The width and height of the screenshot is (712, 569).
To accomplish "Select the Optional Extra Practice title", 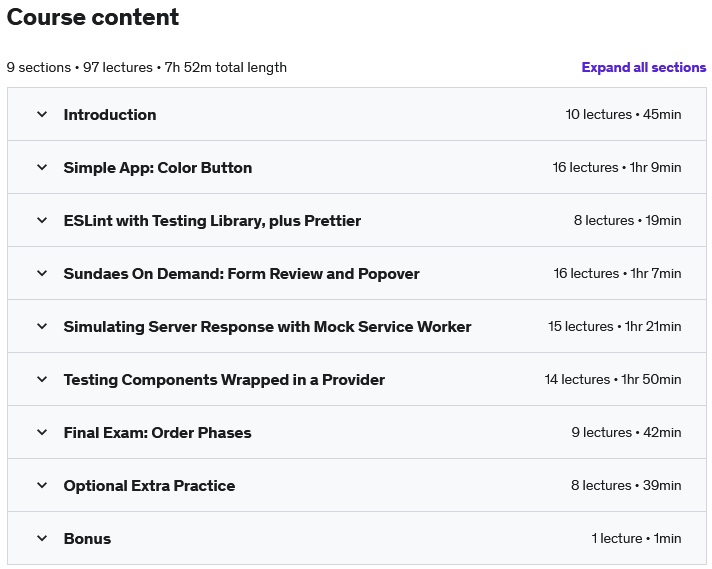I will [x=149, y=486].
